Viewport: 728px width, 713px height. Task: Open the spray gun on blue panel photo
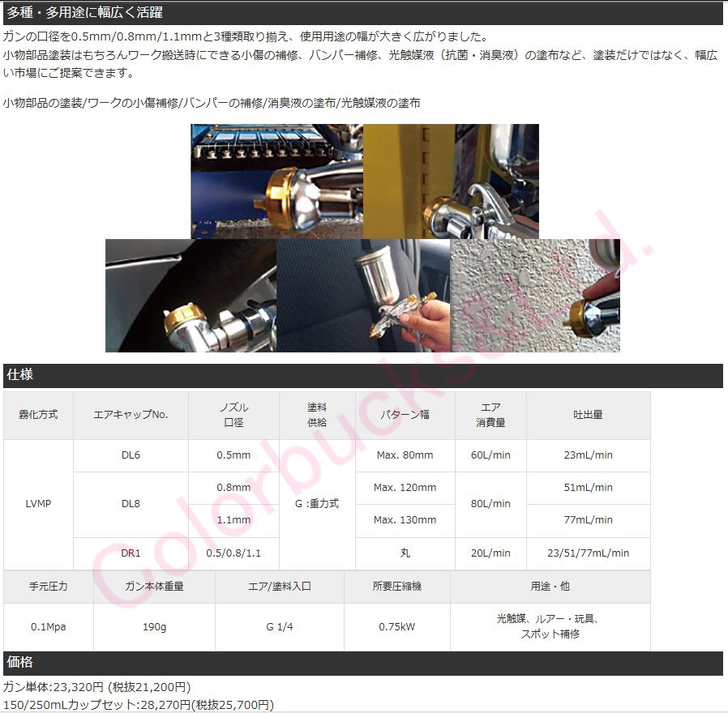[x=276, y=181]
